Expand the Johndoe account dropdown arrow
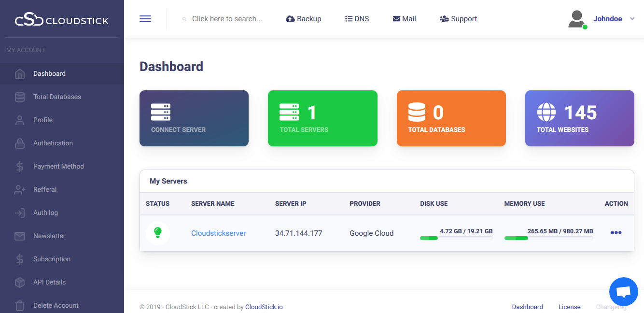The image size is (644, 313). tap(632, 19)
